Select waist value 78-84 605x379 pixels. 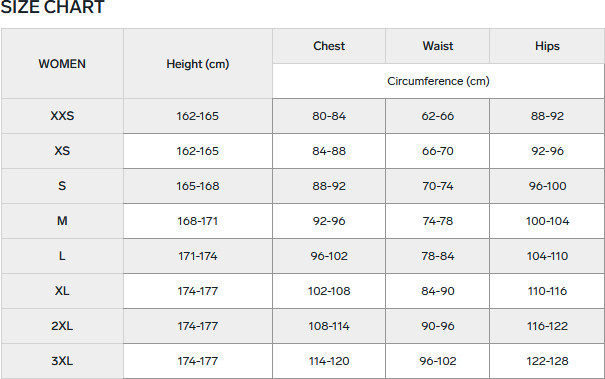pyautogui.click(x=438, y=256)
